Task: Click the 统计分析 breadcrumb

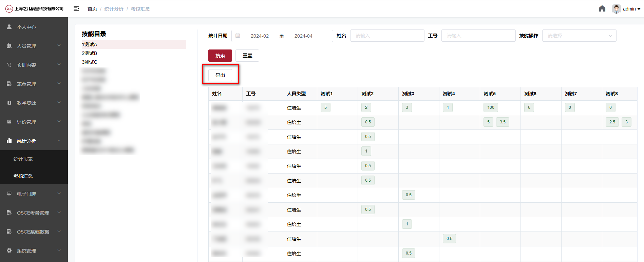Action: [114, 9]
